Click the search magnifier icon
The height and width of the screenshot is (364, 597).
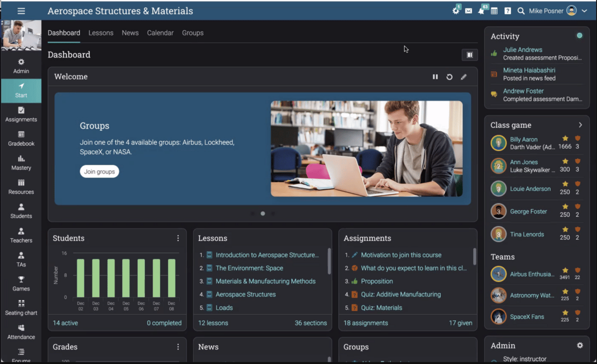pyautogui.click(x=521, y=11)
